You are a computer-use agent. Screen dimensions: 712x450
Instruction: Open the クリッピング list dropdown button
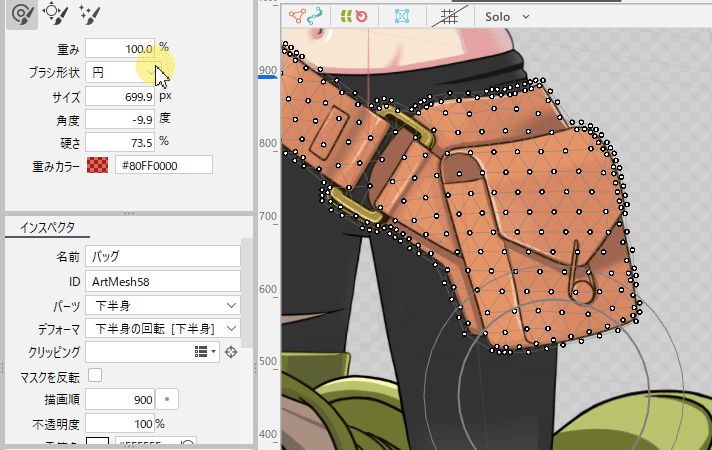point(205,351)
